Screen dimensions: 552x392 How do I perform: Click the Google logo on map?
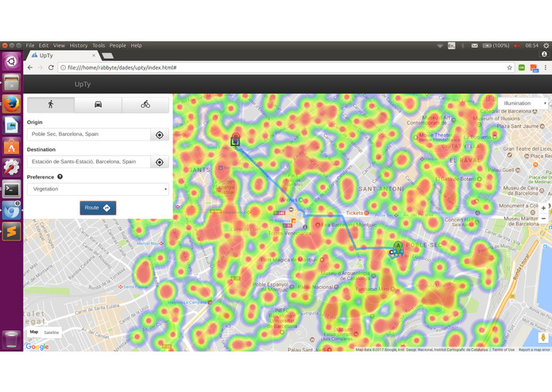37,347
